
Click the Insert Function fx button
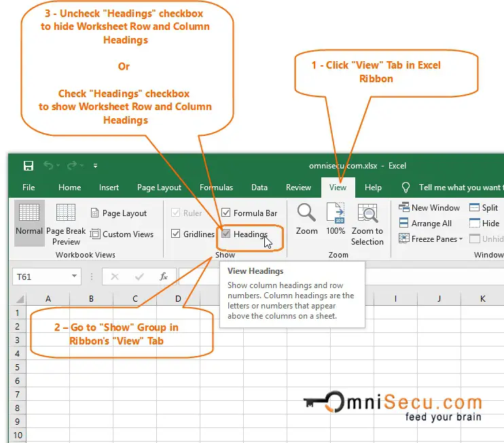[164, 277]
